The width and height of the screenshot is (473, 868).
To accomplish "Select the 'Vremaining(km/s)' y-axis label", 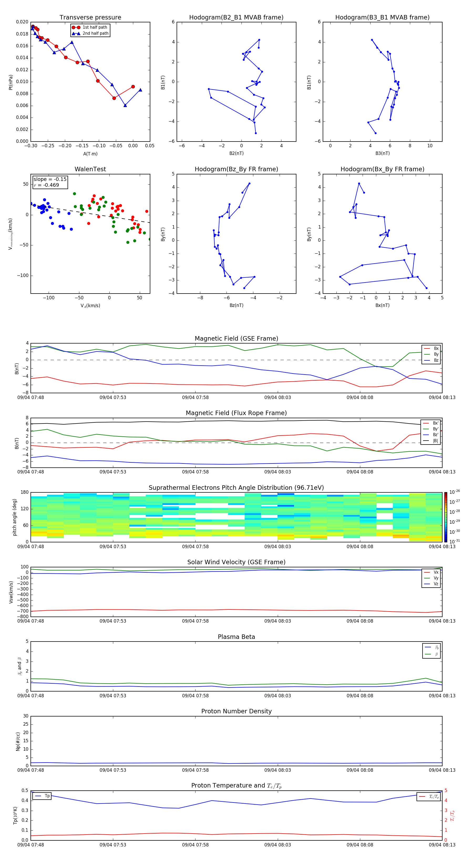I will coord(11,234).
